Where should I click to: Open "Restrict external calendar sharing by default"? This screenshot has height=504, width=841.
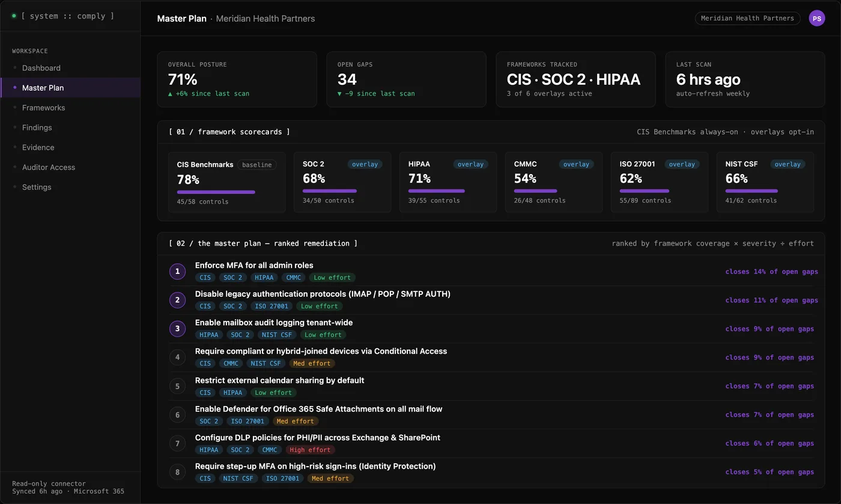(280, 380)
